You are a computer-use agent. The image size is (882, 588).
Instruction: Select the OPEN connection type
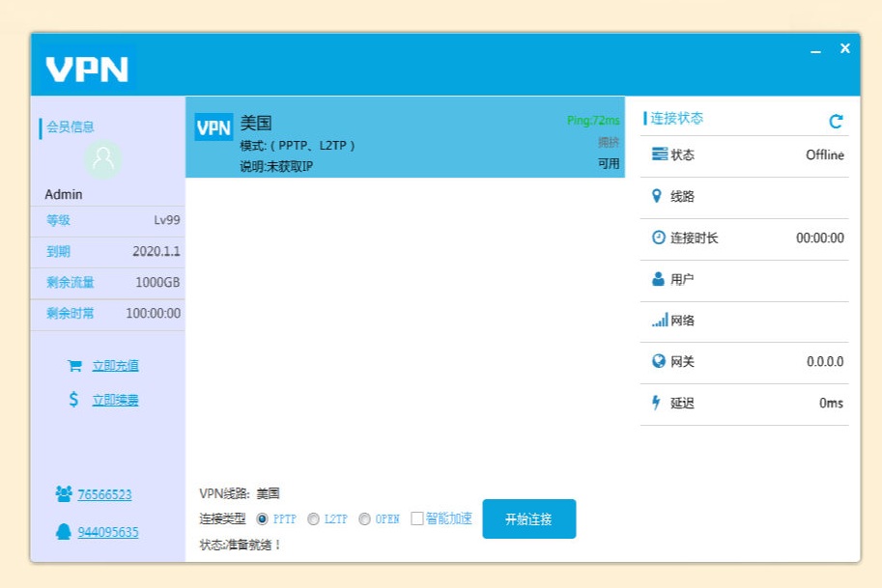click(x=364, y=518)
